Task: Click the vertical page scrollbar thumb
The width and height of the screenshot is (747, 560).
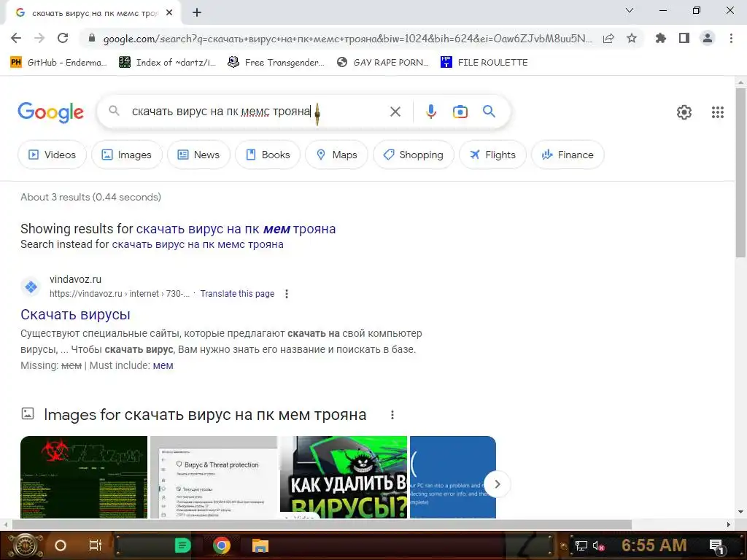Action: click(740, 172)
